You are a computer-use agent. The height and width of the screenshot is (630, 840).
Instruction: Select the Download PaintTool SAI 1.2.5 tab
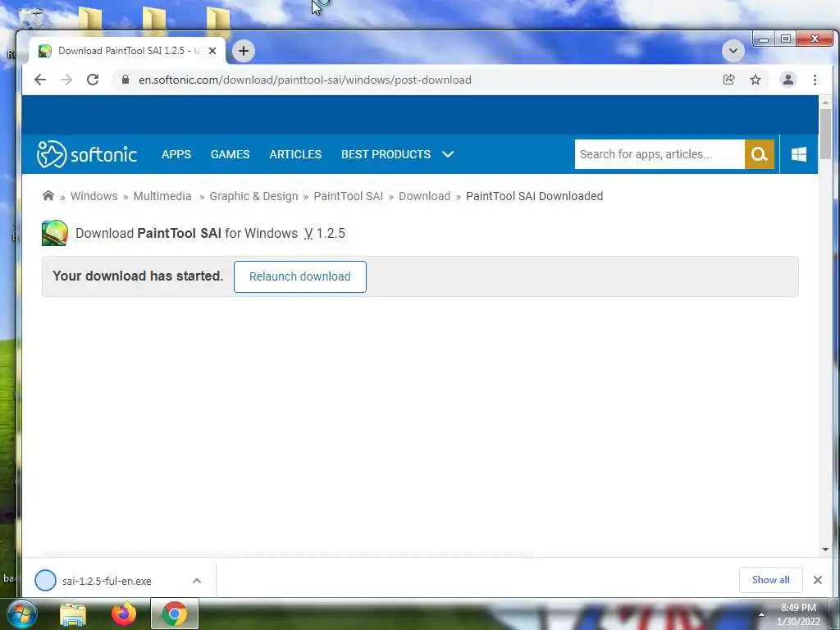(x=127, y=51)
